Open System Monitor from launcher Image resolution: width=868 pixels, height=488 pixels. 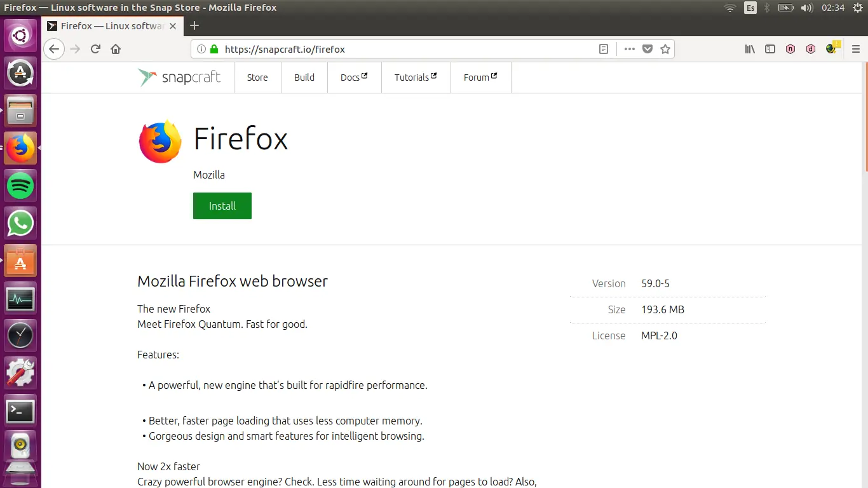20,298
